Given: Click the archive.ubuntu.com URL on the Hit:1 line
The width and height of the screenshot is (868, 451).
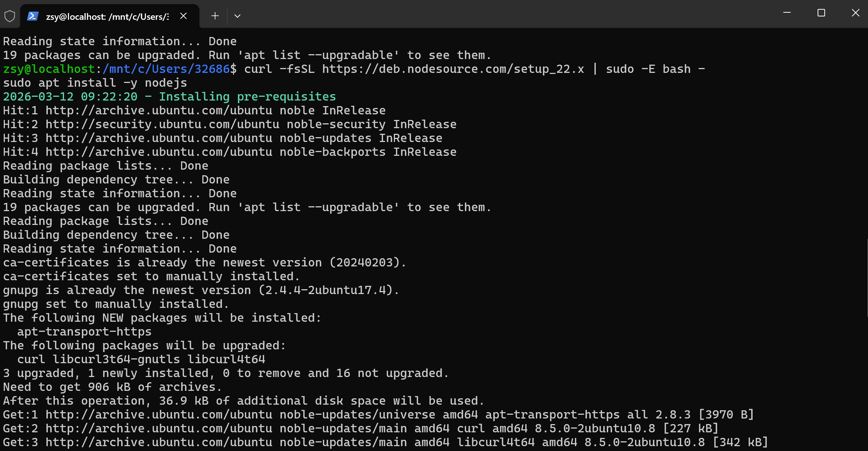Looking at the screenshot, I should tap(159, 111).
